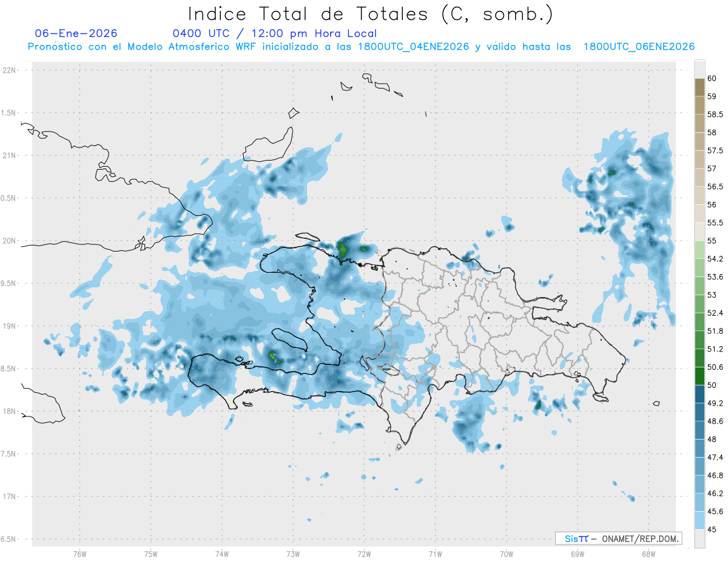Screen dimensions: 728x562
Task: Click the dark brown swatch between 59 and 60
Action: coord(699,87)
